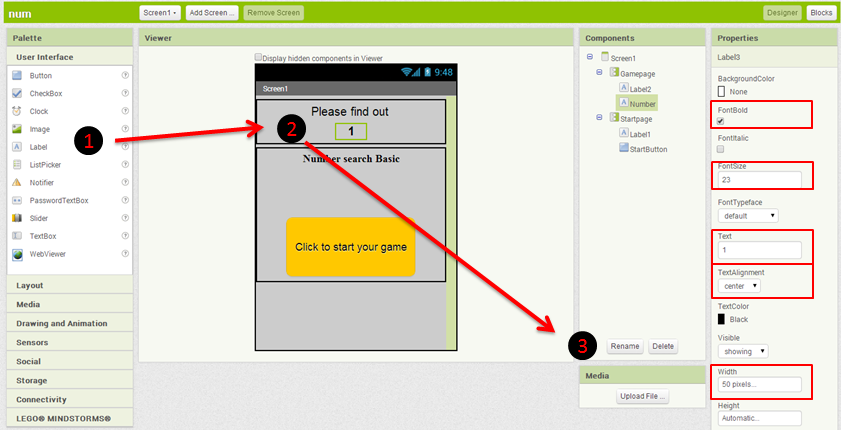Open help icon next to TextBox

click(x=125, y=235)
